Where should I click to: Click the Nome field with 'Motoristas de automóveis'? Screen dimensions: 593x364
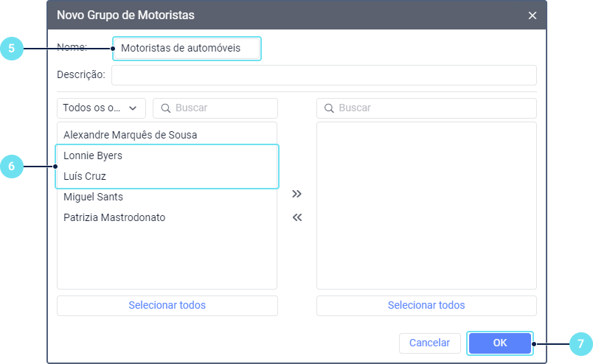tap(187, 49)
